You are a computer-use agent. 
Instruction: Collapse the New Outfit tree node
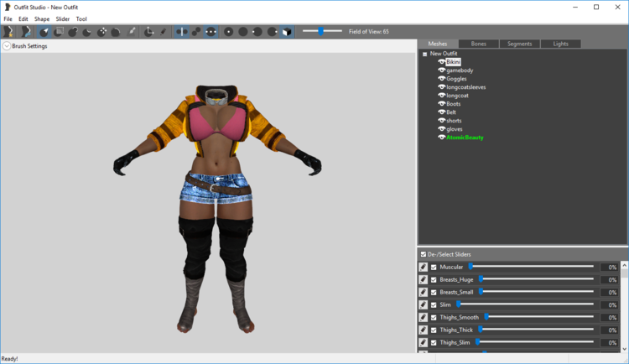coord(425,54)
